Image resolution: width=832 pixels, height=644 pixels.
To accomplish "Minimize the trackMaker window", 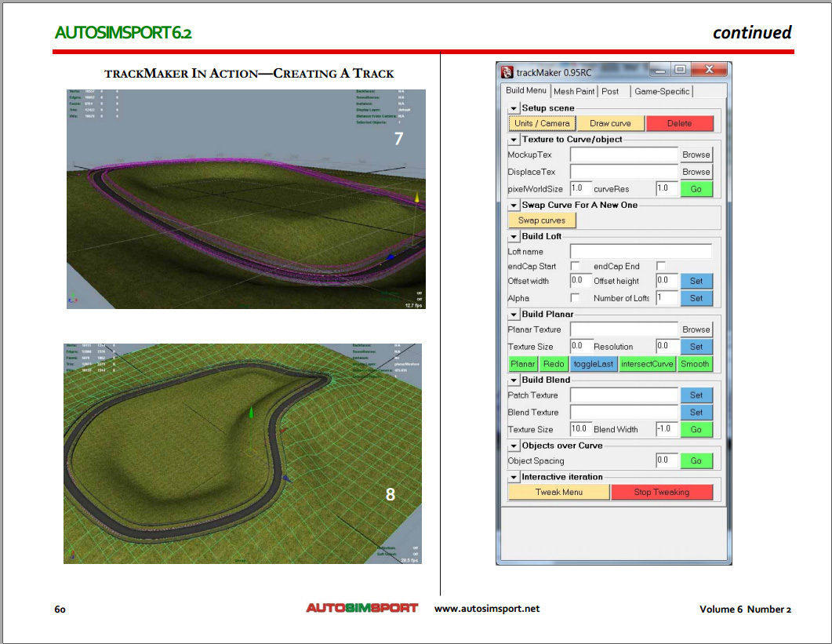I will pyautogui.click(x=659, y=70).
